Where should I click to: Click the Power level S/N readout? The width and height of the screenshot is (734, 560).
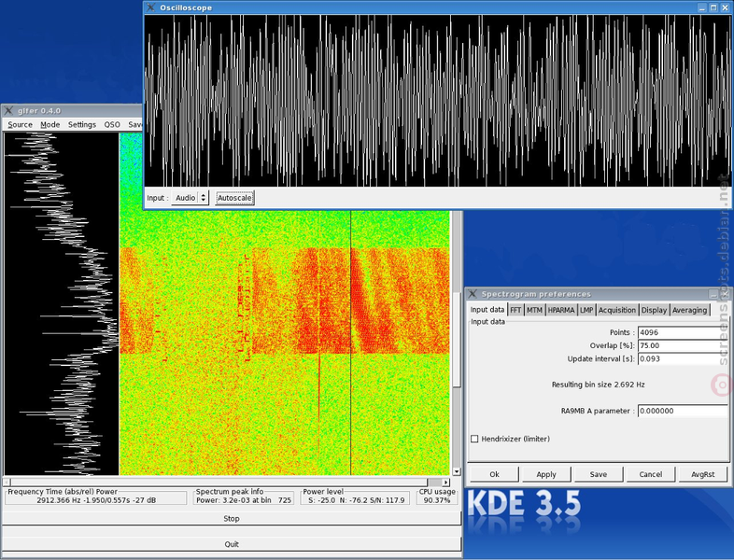click(356, 500)
